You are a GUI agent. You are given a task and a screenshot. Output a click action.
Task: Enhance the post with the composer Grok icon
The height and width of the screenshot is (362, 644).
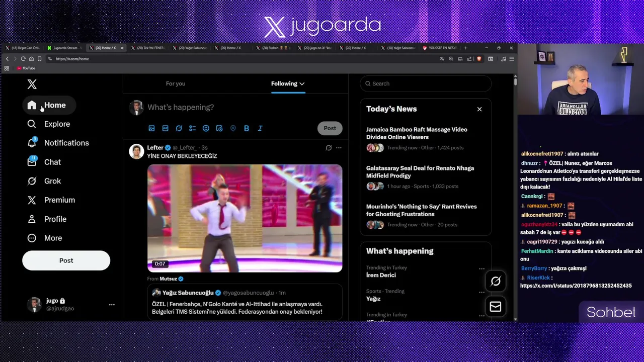(179, 128)
